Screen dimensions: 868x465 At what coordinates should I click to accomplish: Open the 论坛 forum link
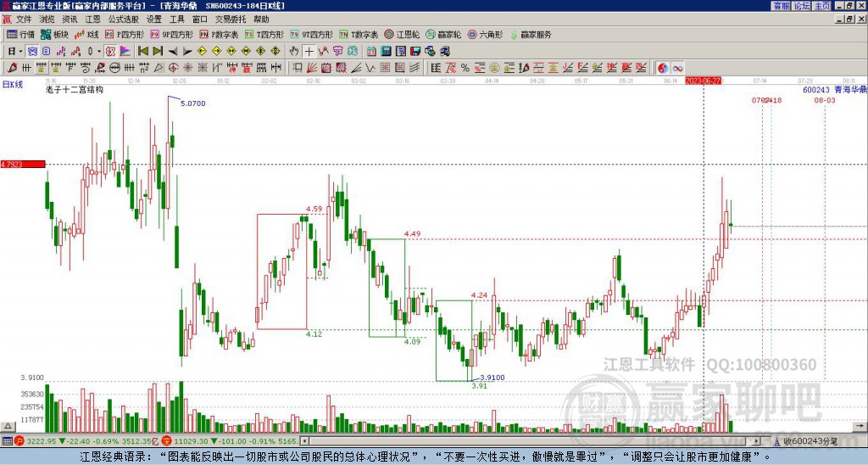pyautogui.click(x=802, y=6)
